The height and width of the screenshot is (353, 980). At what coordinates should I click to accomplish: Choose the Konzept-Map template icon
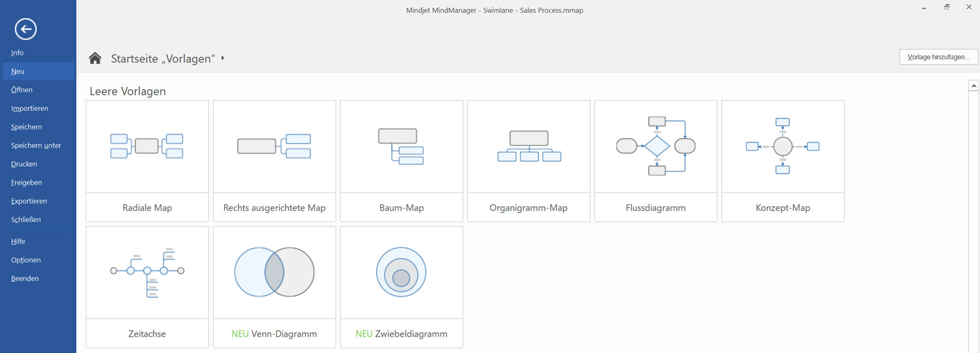point(783,146)
